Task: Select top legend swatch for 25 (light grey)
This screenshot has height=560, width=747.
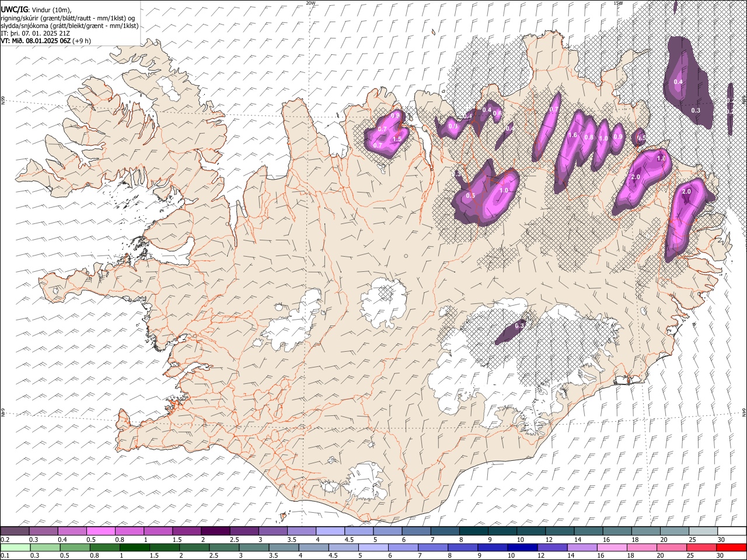Action: [703, 531]
